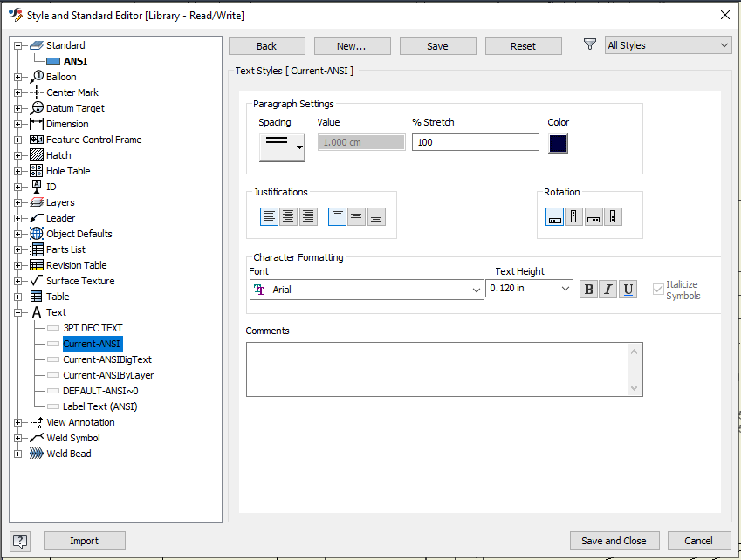741x560 pixels.
Task: Choose the 90-degree vertical rotation icon
Action: [x=574, y=216]
